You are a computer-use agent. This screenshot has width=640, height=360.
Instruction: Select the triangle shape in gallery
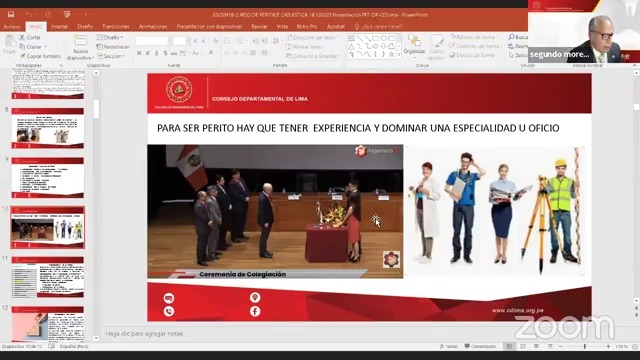click(351, 46)
